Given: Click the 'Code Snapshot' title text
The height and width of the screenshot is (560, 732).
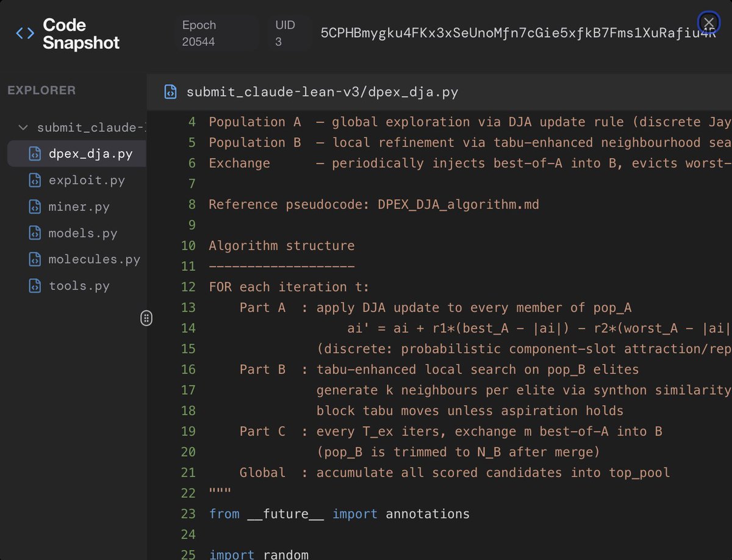Looking at the screenshot, I should pyautogui.click(x=81, y=34).
